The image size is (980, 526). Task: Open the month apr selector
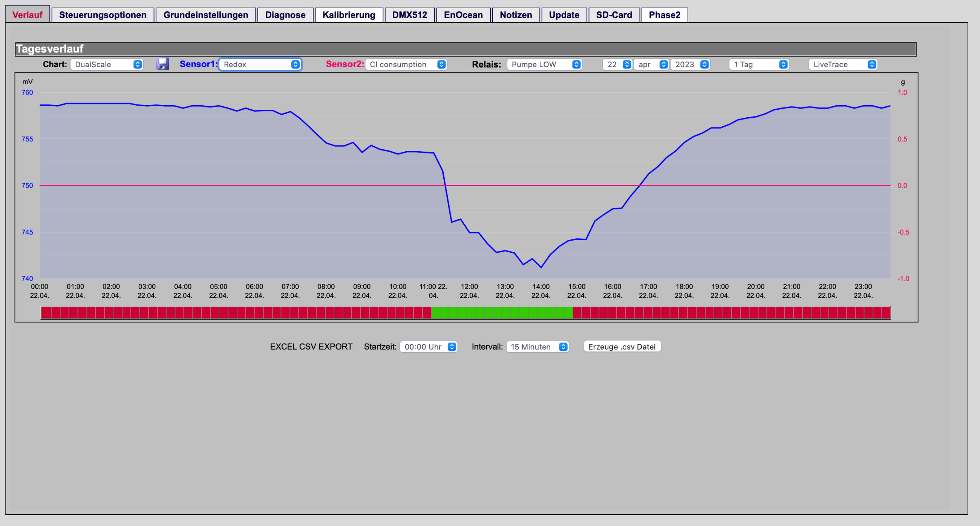click(651, 64)
